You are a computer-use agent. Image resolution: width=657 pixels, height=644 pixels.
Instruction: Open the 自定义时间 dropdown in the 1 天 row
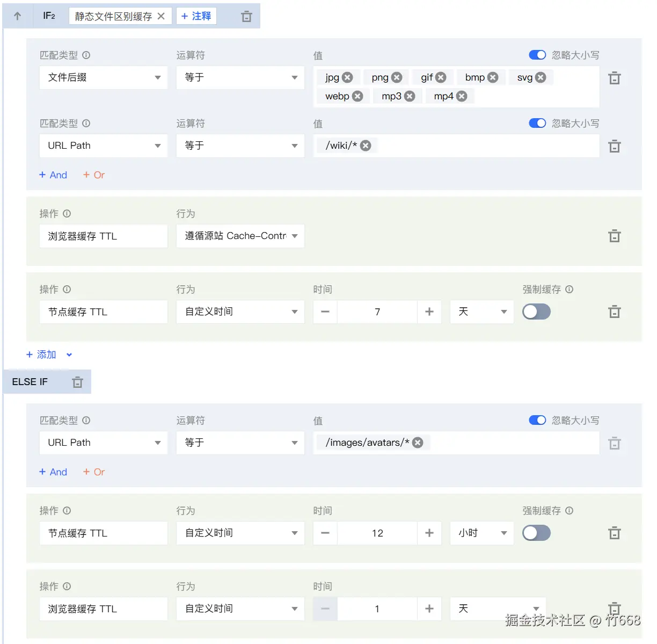pos(240,609)
